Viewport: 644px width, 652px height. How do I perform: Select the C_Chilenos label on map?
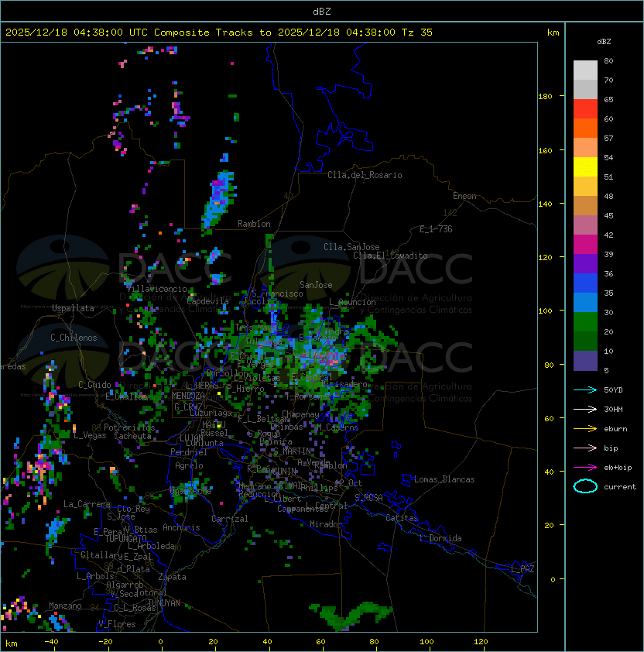(74, 338)
